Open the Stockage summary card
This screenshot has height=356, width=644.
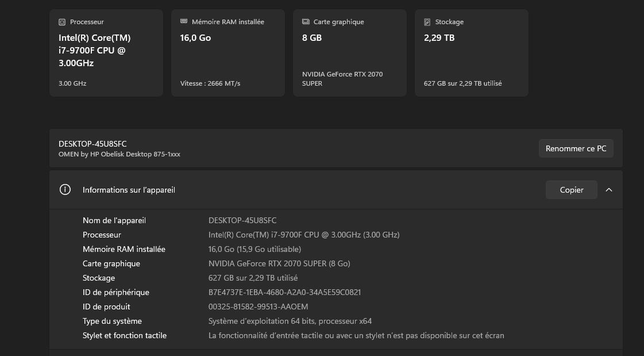472,53
